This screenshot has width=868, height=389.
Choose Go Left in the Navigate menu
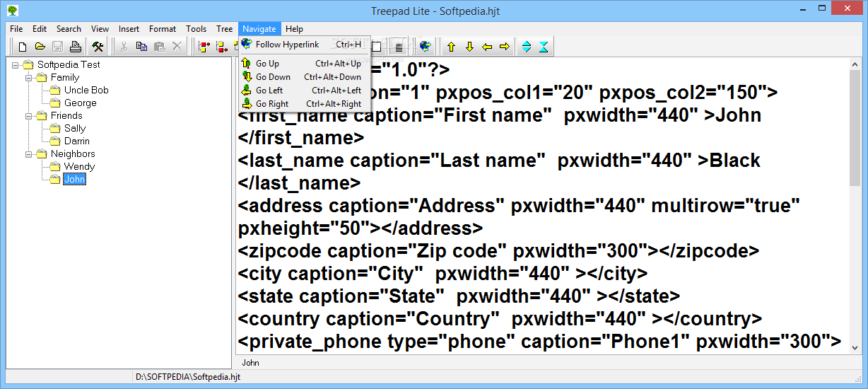coord(304,91)
